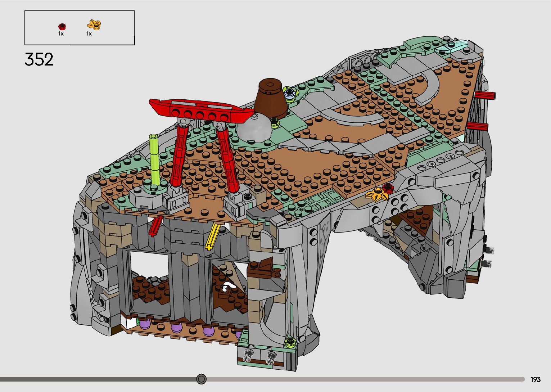Click the red round stud in parts box

click(62, 26)
